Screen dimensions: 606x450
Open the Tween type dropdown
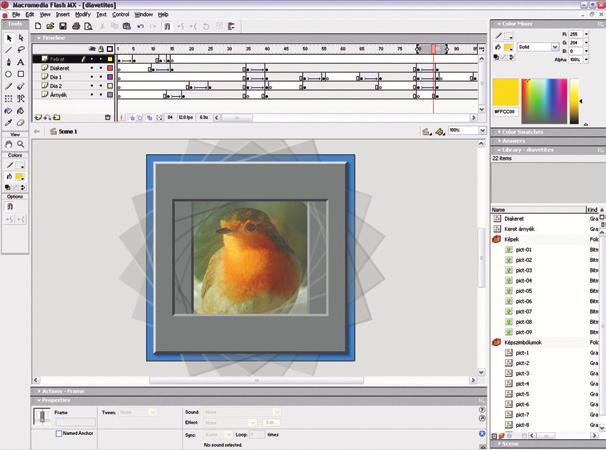click(152, 412)
